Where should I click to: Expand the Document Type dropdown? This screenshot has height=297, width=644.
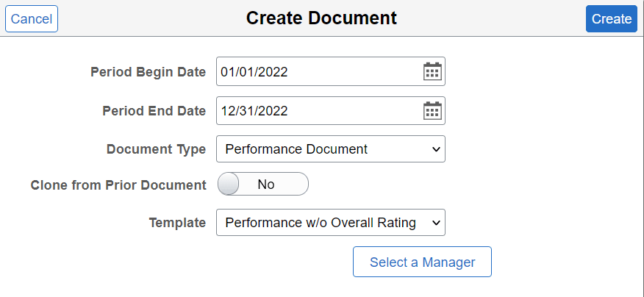click(x=330, y=149)
